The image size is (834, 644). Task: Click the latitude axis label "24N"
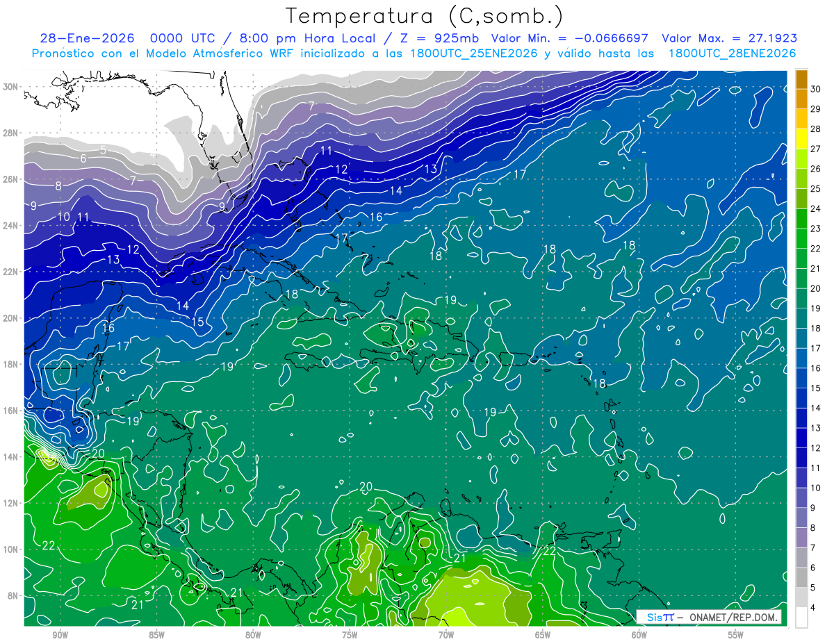[x=10, y=225]
